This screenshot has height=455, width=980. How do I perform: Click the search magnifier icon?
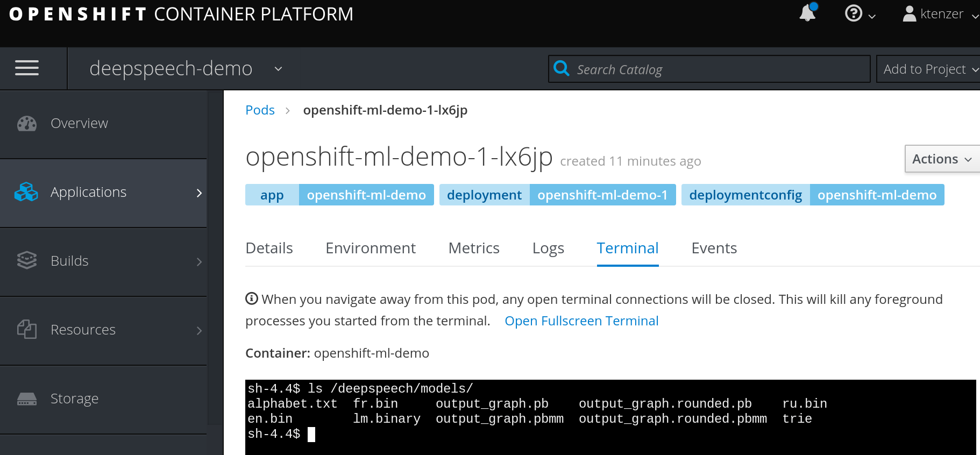[x=561, y=68]
